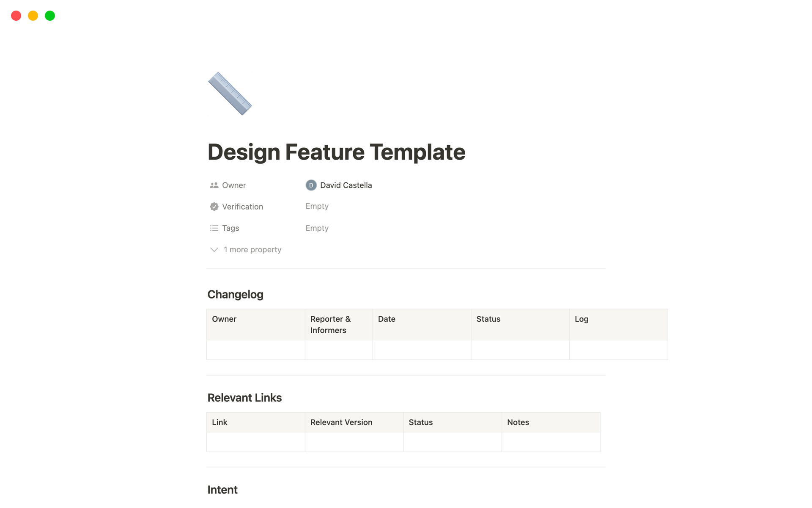Click the green macOS fullscreen button

coord(50,16)
